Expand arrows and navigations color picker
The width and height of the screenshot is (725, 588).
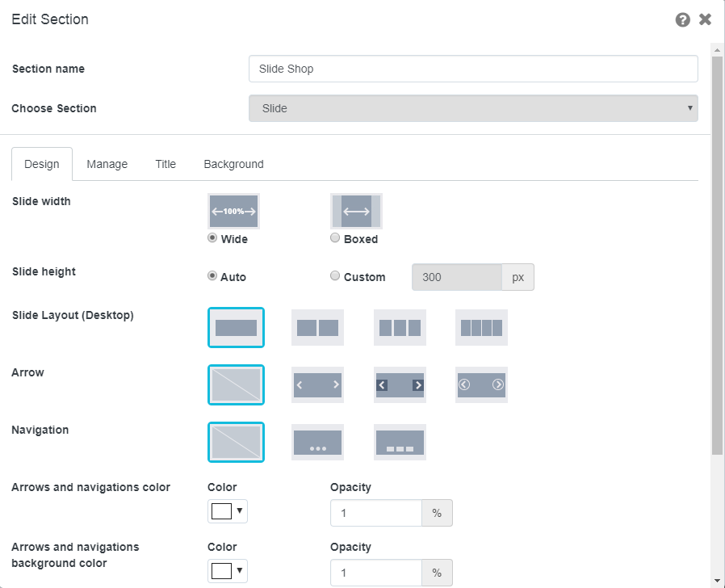[228, 511]
